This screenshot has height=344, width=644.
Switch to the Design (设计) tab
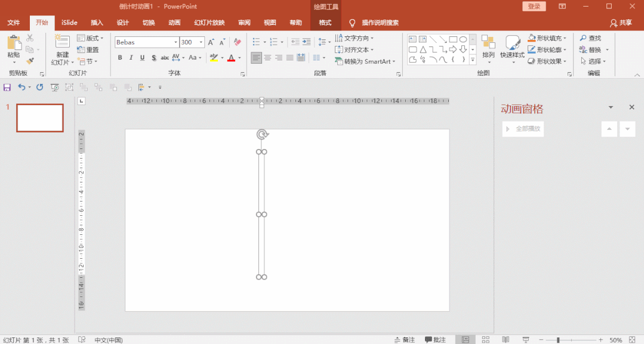[122, 23]
